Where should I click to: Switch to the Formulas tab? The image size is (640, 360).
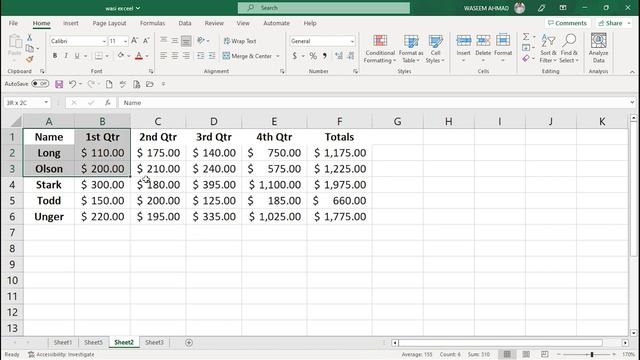(152, 23)
